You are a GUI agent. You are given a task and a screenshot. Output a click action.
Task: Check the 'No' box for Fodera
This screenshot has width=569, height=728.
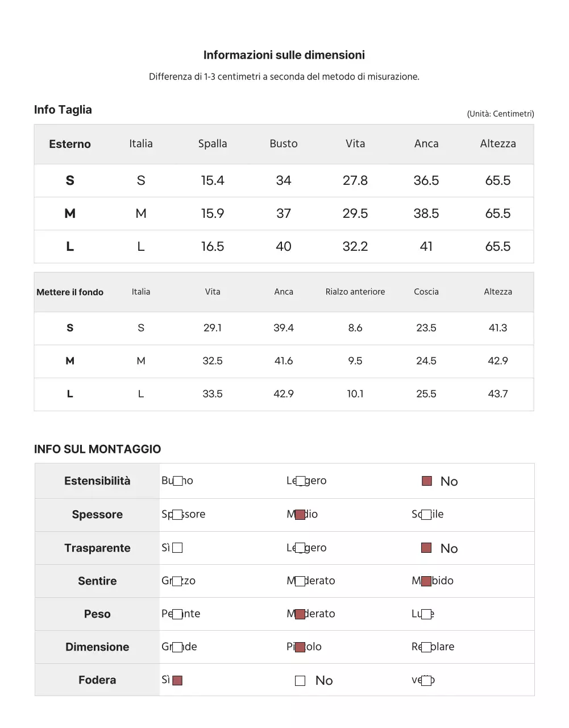pos(300,681)
